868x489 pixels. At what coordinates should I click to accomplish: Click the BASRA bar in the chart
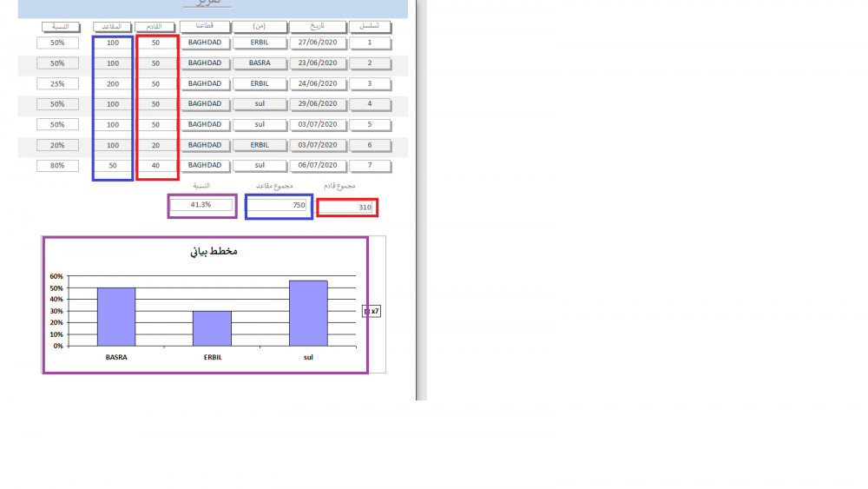(116, 317)
